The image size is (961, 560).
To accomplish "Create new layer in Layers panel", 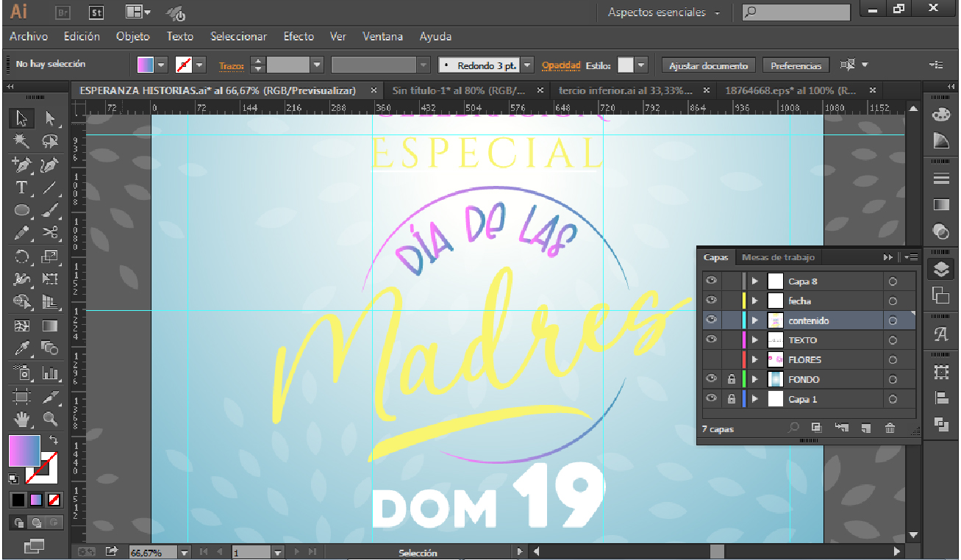I will [865, 428].
